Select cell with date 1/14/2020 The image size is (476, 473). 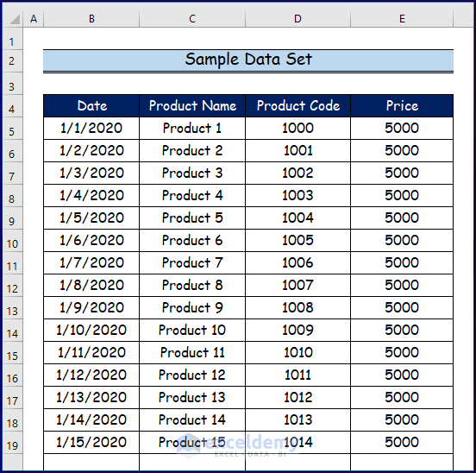pos(91,420)
